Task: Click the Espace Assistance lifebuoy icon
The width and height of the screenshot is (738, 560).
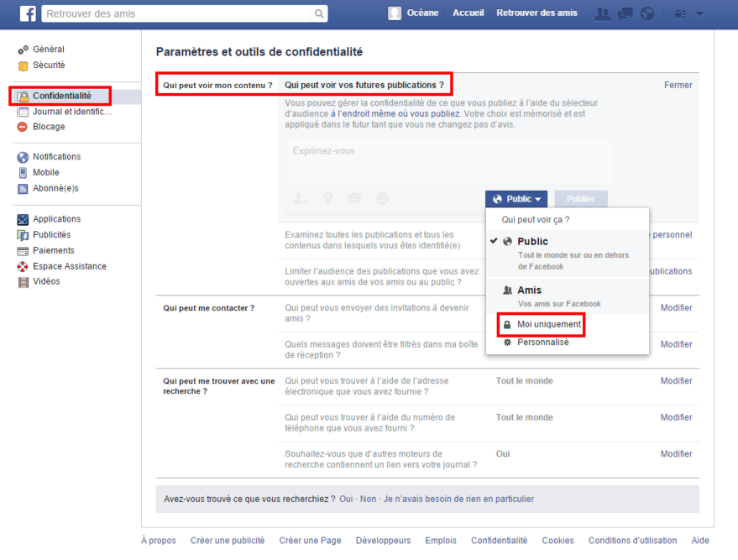Action: click(23, 266)
